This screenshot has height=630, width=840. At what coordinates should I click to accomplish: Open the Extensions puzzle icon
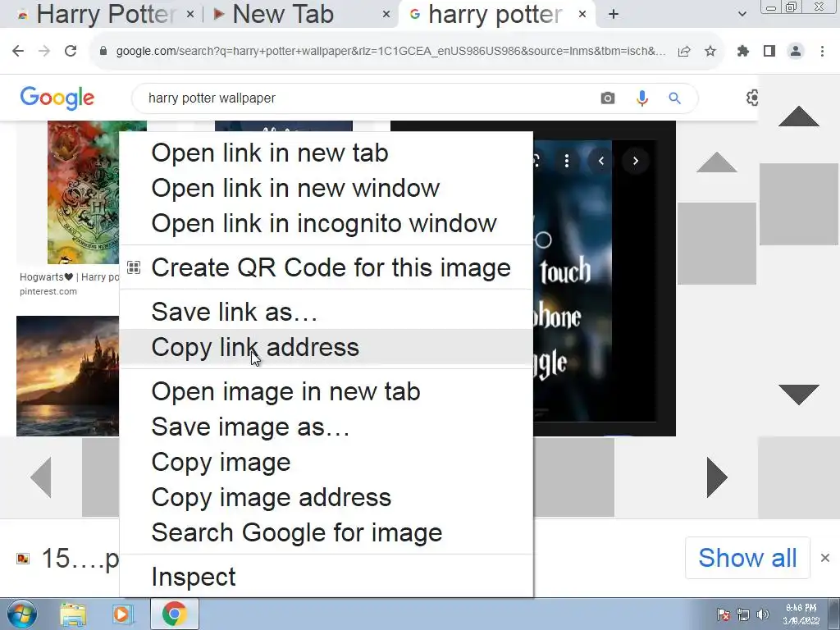click(x=743, y=52)
